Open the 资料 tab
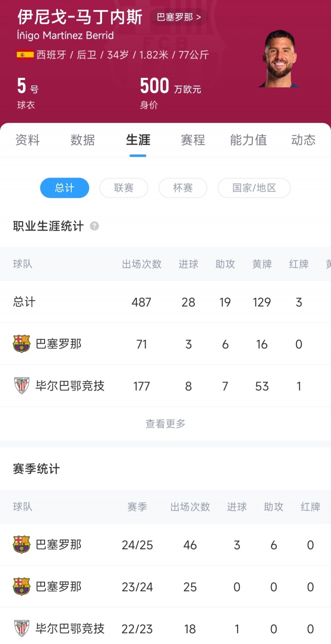The width and height of the screenshot is (331, 644). click(28, 140)
